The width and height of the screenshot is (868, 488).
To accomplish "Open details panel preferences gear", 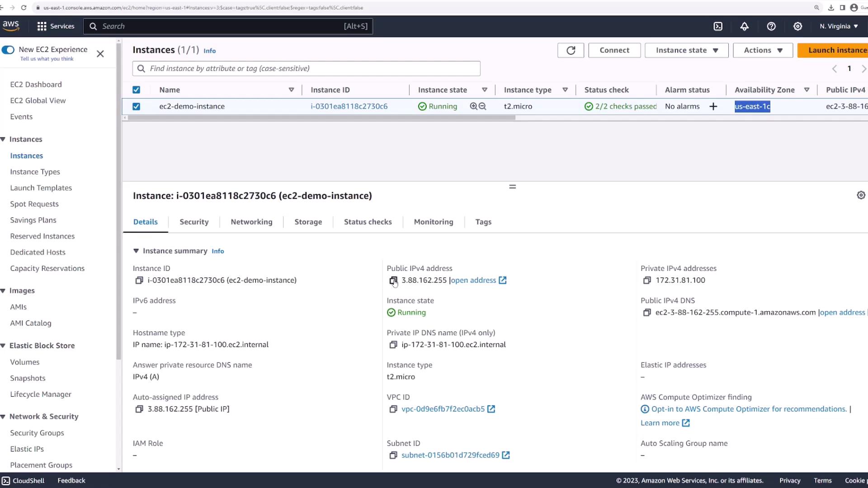I will click(861, 195).
